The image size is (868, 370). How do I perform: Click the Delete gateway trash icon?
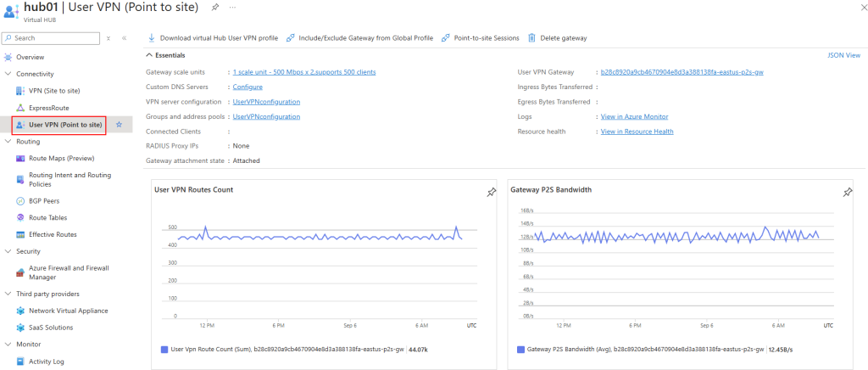(531, 38)
